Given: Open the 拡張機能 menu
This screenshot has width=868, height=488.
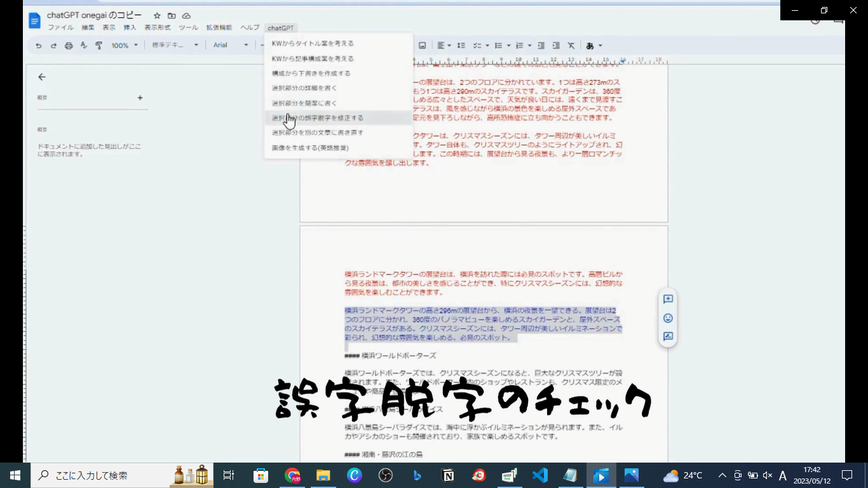Looking at the screenshot, I should pos(219,28).
